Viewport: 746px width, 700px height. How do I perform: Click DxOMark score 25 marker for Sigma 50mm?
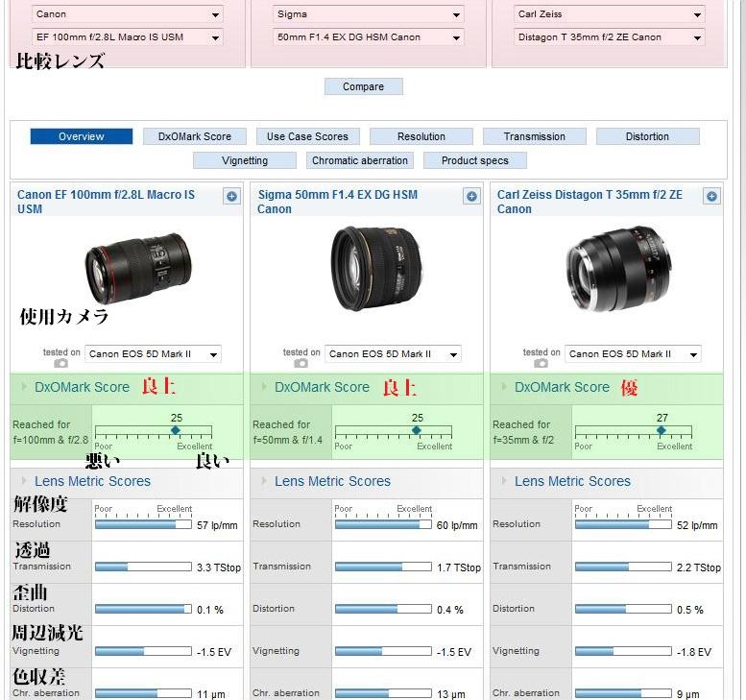coord(417,430)
